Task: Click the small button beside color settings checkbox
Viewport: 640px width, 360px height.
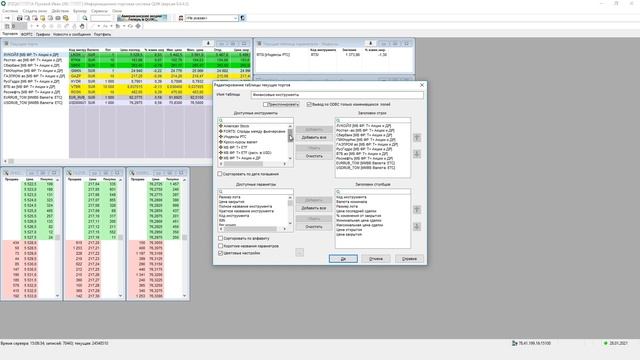Action: (300, 253)
